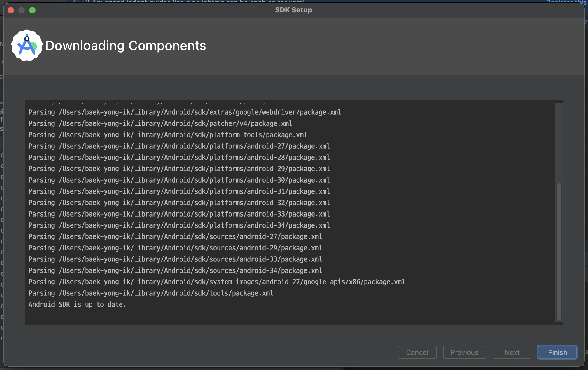Click the patcher/v4 package.xml log line
Image resolution: width=588 pixels, height=370 pixels.
[x=160, y=123]
